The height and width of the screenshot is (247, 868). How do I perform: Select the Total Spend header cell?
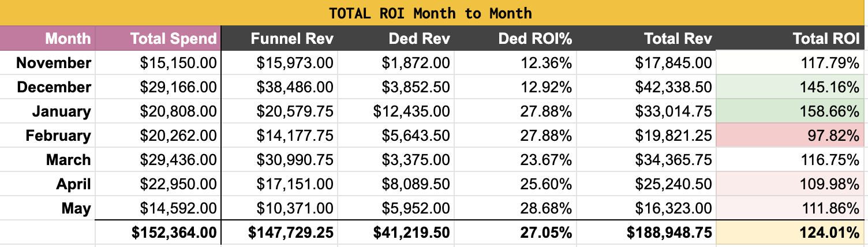point(158,38)
